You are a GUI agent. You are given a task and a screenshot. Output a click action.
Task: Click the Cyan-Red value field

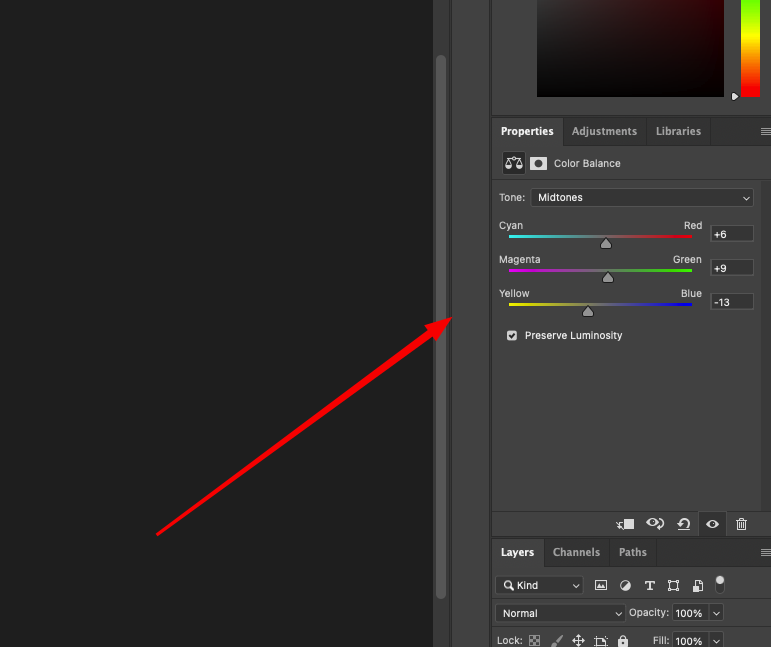(732, 234)
